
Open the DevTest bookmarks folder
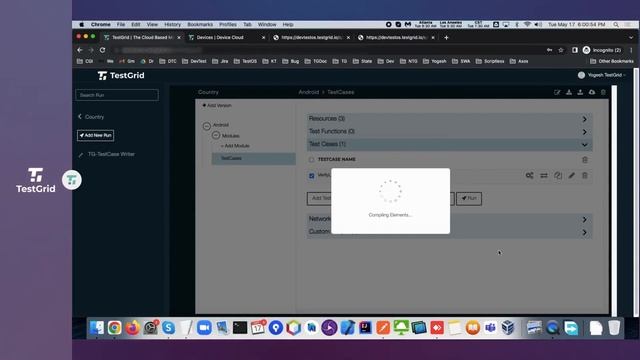click(x=194, y=61)
